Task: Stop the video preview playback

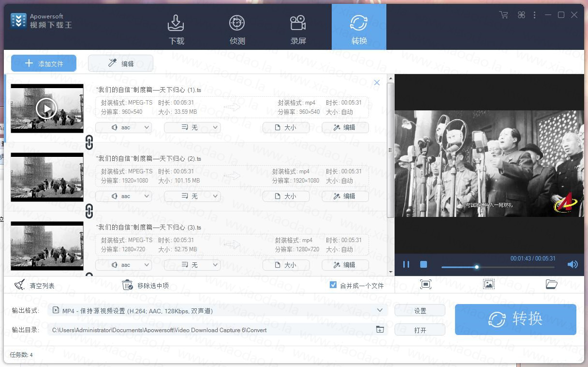Action: point(424,264)
